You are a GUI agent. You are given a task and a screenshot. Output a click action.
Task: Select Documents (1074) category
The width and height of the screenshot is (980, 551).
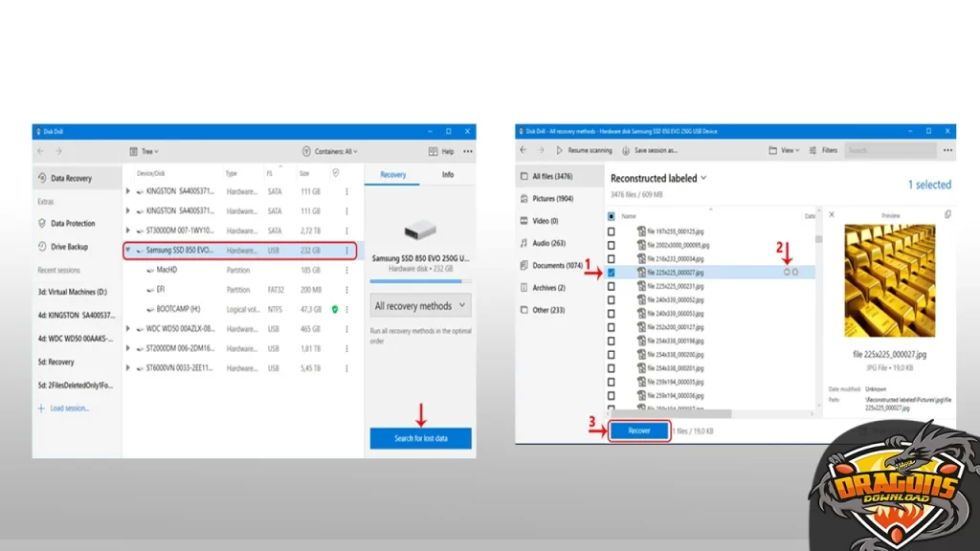click(x=556, y=265)
